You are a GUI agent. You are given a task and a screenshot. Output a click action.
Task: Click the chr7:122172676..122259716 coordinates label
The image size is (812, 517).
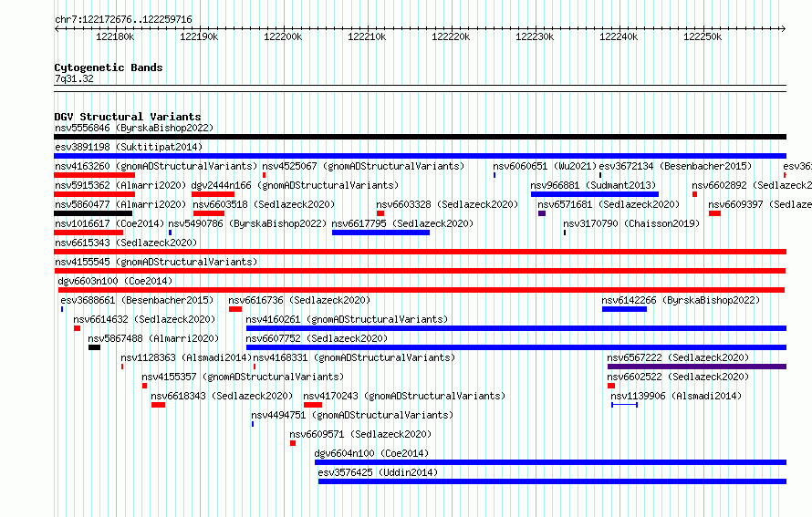coord(123,19)
